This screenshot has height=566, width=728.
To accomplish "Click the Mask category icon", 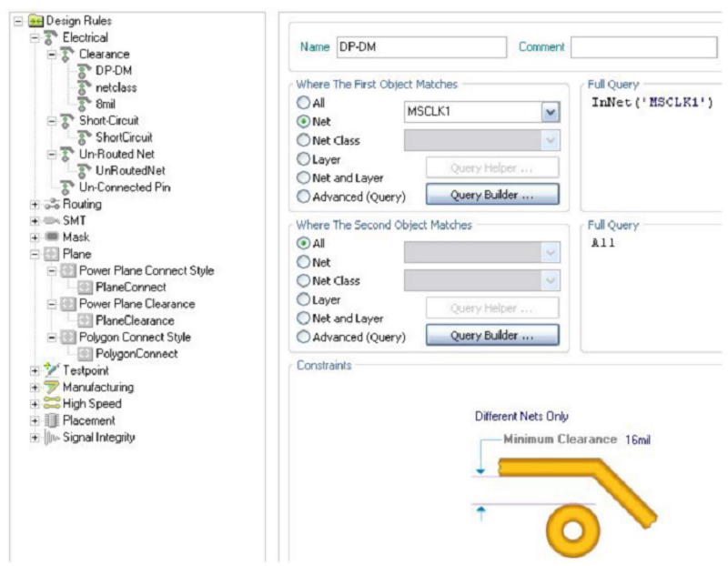I will (x=52, y=237).
